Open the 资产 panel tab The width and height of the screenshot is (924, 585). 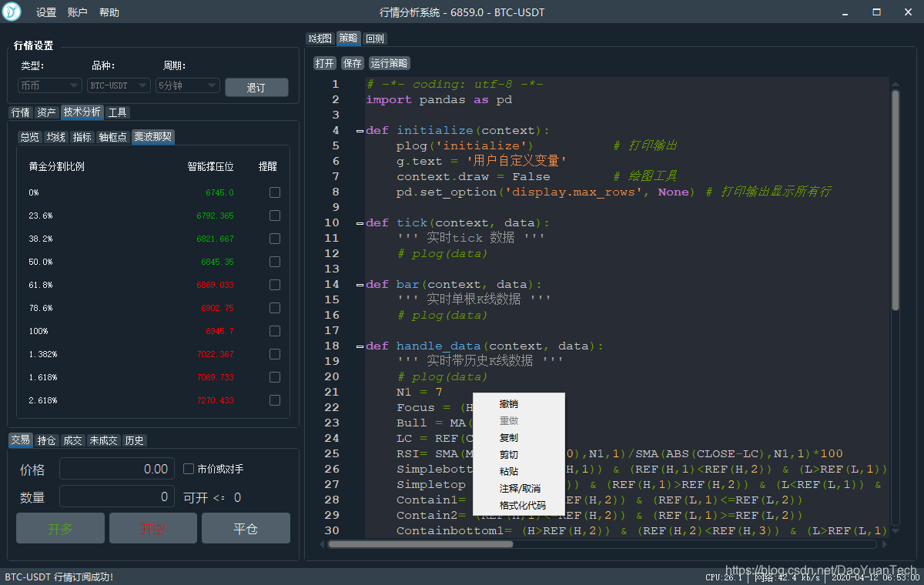pyautogui.click(x=46, y=112)
